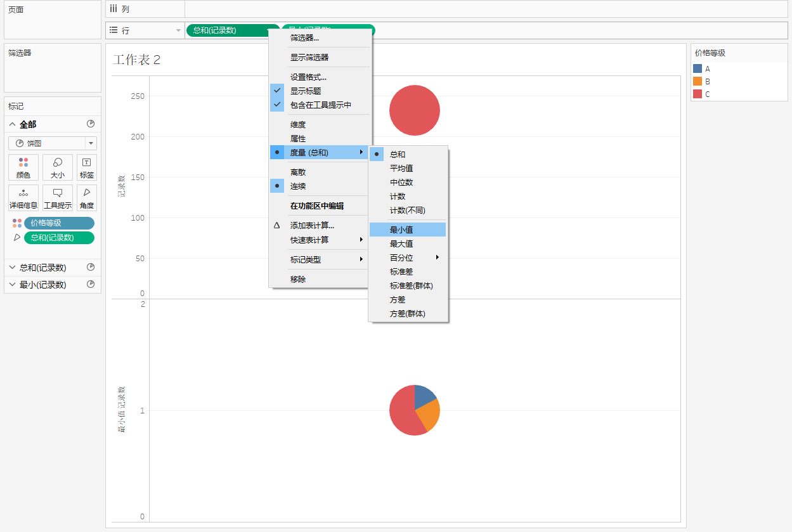Expand the 最小(记录数) marks section

pyautogui.click(x=13, y=285)
